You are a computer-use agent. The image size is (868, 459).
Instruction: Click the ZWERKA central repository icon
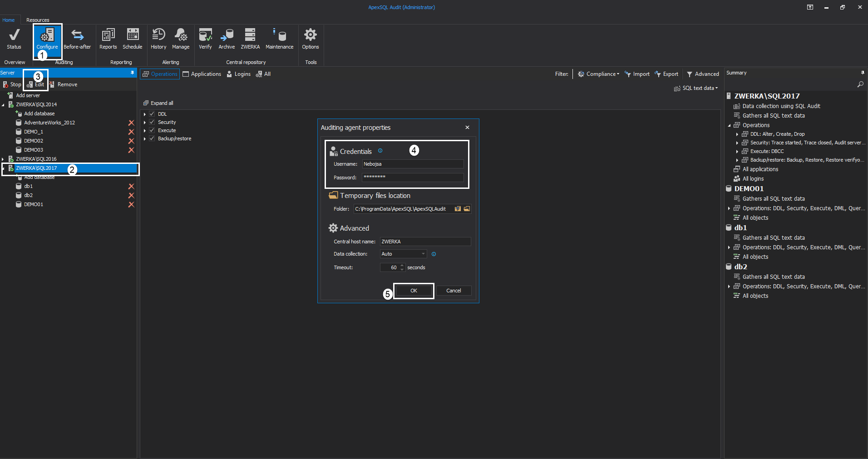click(x=250, y=39)
